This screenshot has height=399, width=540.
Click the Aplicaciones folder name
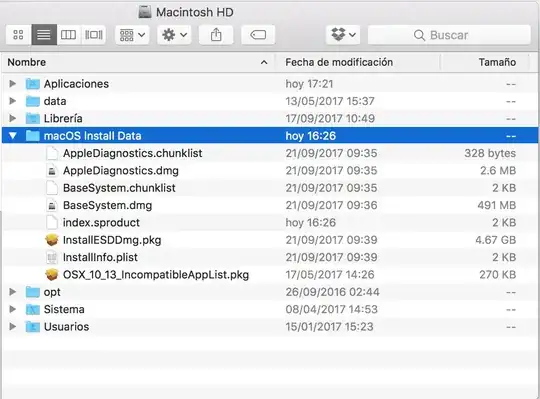tap(76, 84)
